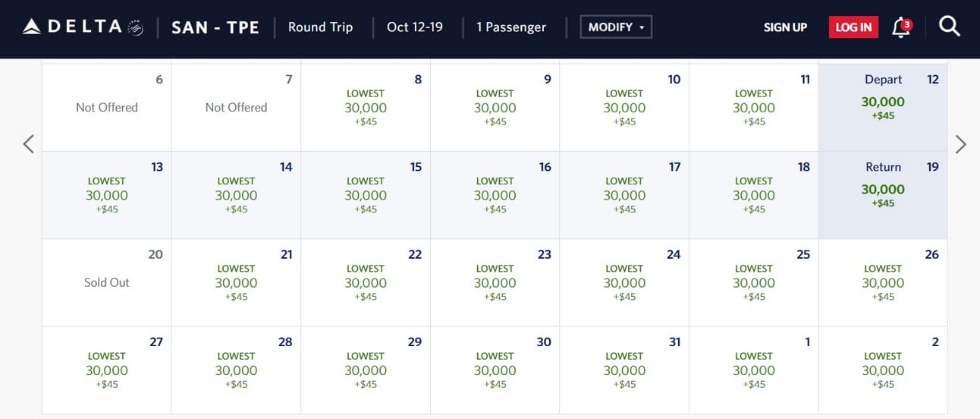Choose the Depart 12 date cell
The image size is (980, 419).
tap(883, 107)
